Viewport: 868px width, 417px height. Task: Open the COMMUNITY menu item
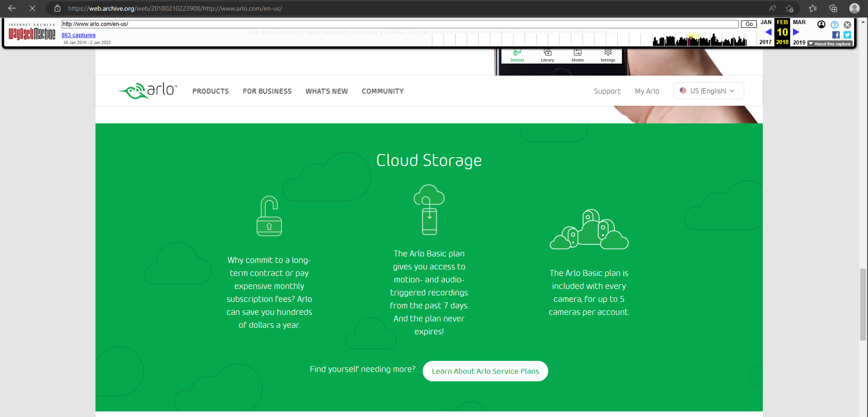tap(382, 91)
